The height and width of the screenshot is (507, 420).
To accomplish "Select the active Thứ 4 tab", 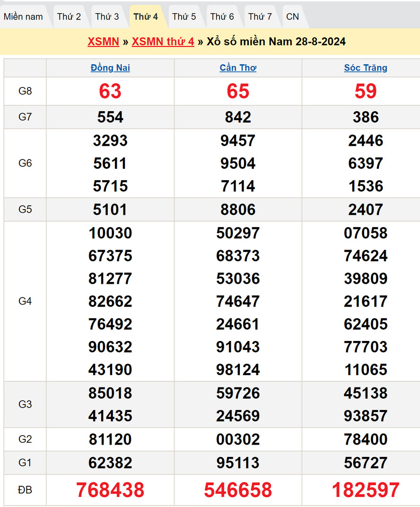I will click(146, 17).
